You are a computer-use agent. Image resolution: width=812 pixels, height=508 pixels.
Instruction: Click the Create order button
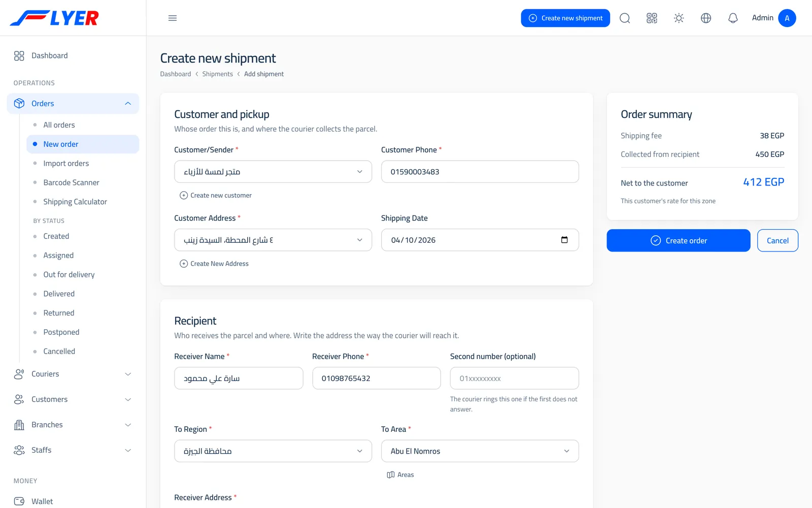pyautogui.click(x=679, y=240)
